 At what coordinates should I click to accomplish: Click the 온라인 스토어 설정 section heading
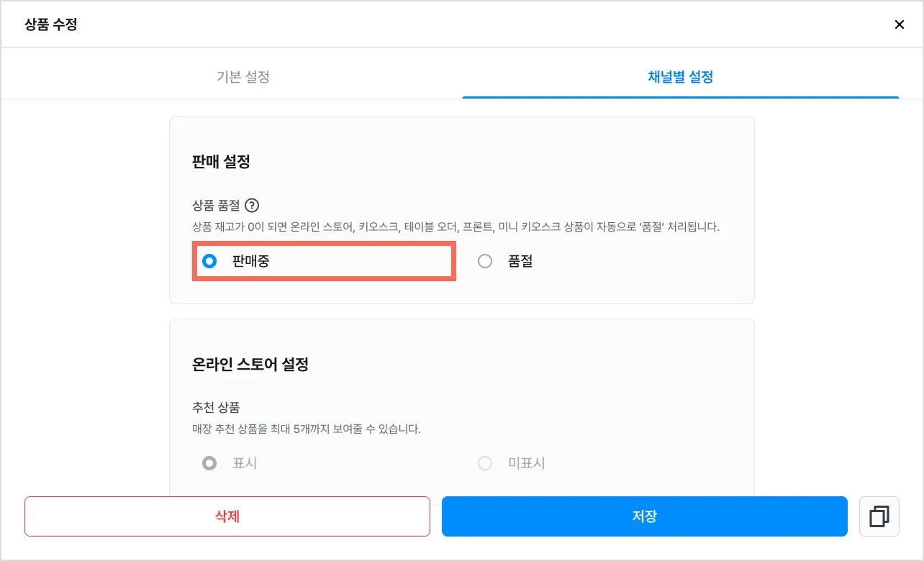coord(250,365)
